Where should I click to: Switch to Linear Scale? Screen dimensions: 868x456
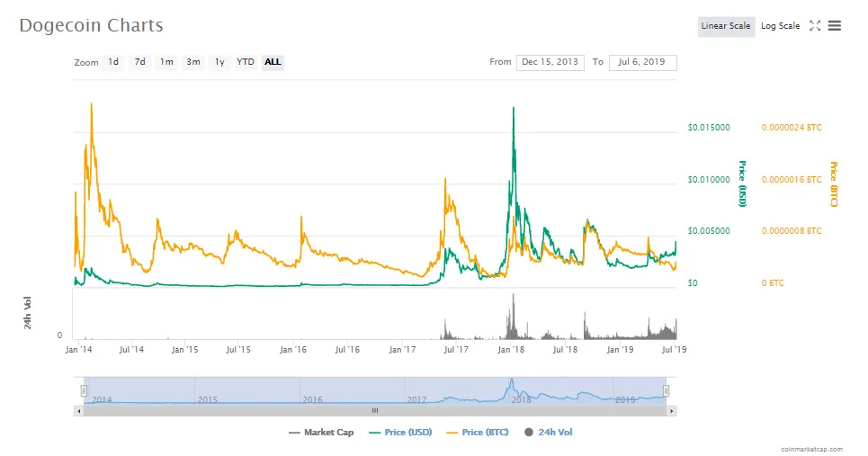click(726, 26)
